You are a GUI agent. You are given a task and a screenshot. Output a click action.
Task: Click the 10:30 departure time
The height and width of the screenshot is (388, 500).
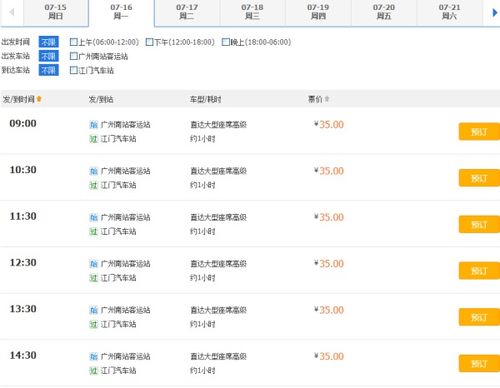click(x=23, y=170)
